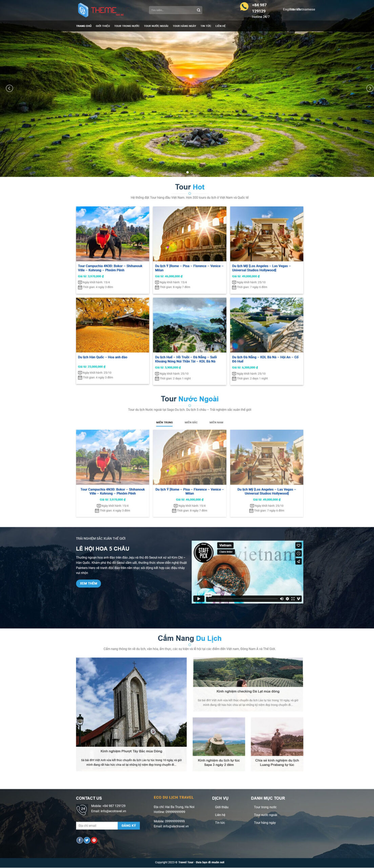
Task: Play the Vietnam video
Action: (199, 598)
